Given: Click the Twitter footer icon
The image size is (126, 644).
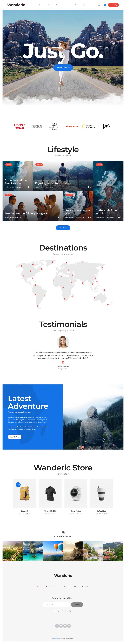Looking at the screenshot, I should point(65,626).
